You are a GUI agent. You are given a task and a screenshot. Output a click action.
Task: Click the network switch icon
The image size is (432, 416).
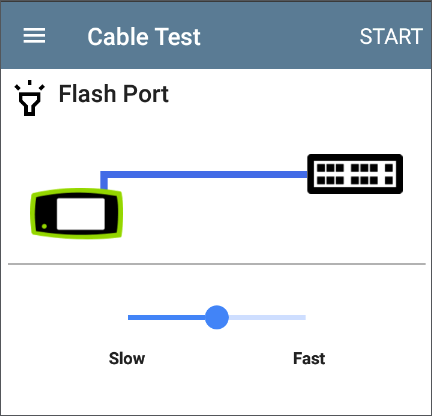click(355, 174)
